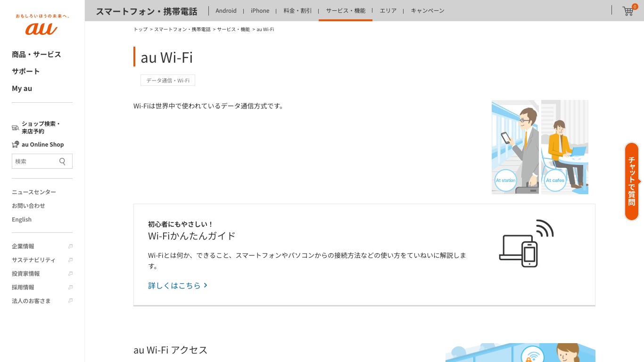Open サポート in the sidebar
Viewport: 644px width, 362px height.
pos(26,71)
